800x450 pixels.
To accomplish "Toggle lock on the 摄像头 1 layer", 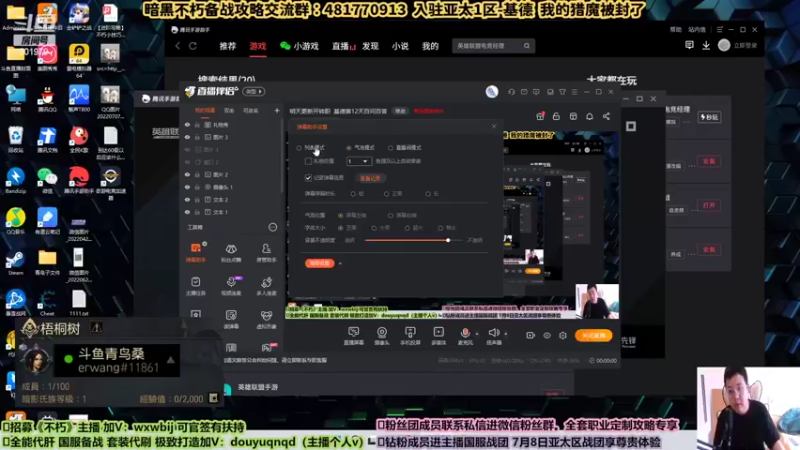I will coord(197,187).
